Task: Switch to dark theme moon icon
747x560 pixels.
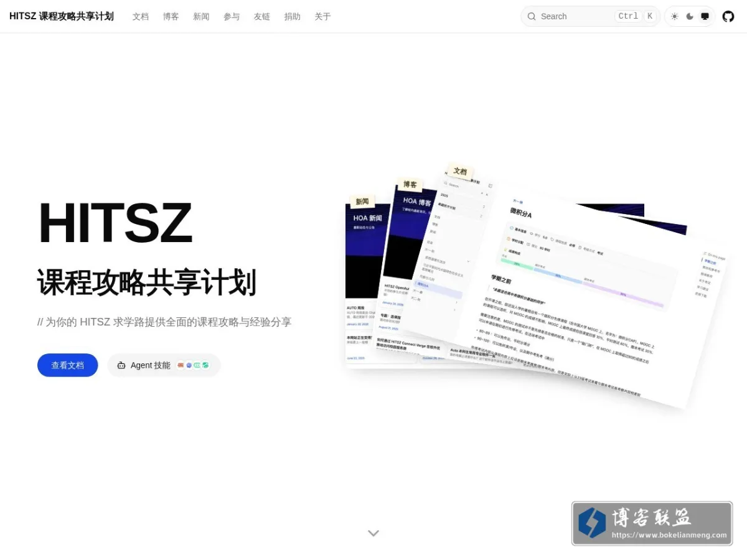Action: click(690, 17)
